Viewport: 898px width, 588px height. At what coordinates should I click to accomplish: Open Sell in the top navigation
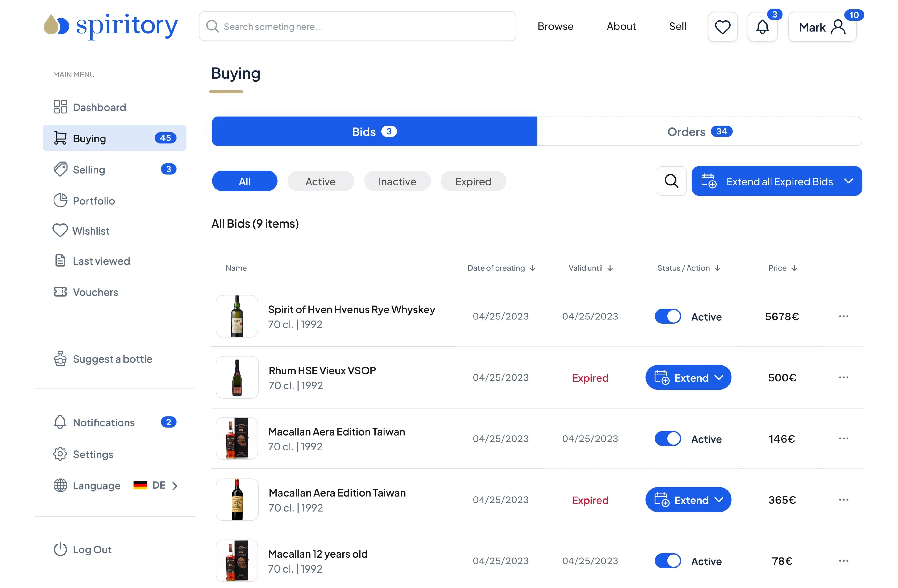click(678, 26)
